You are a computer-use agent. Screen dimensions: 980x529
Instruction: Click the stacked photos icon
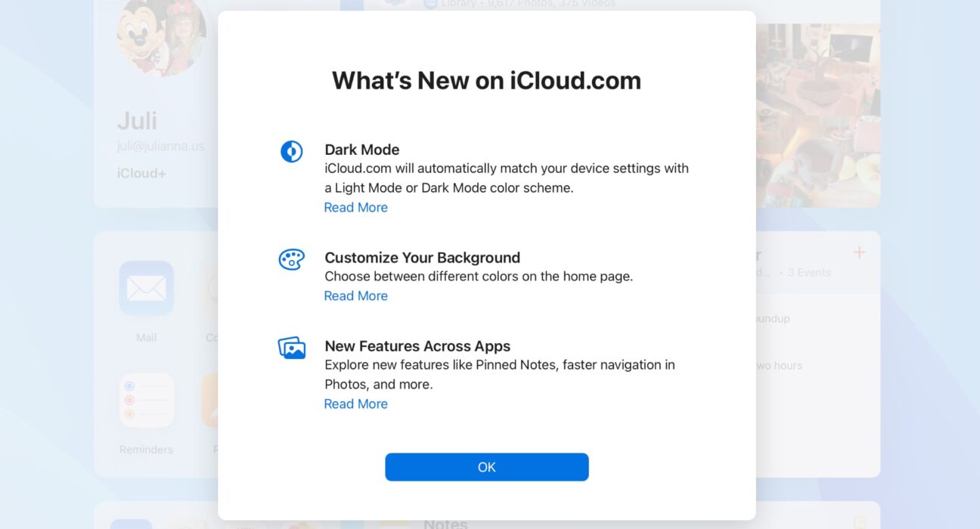coord(291,348)
